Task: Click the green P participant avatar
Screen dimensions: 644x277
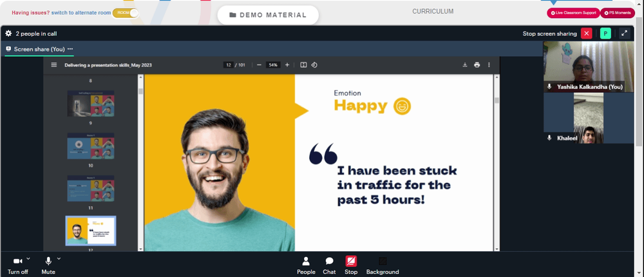Action: click(x=605, y=33)
